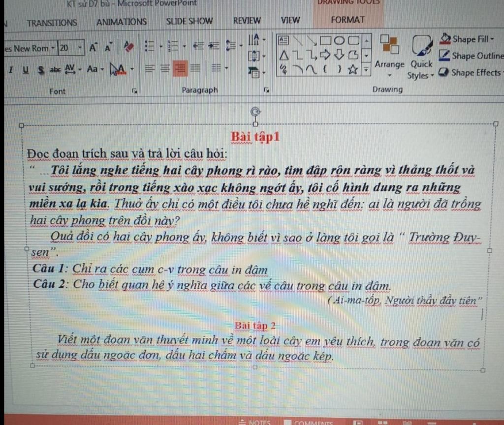Select the straight Line shape

298,40
